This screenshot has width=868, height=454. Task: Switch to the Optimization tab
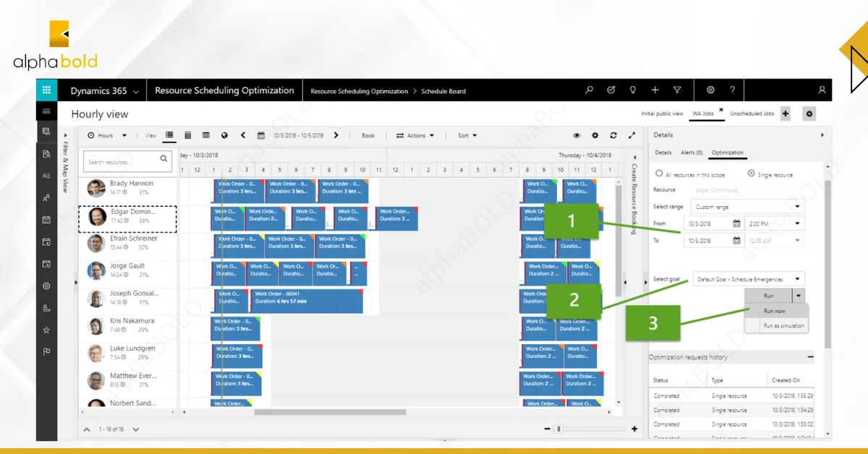coord(727,153)
